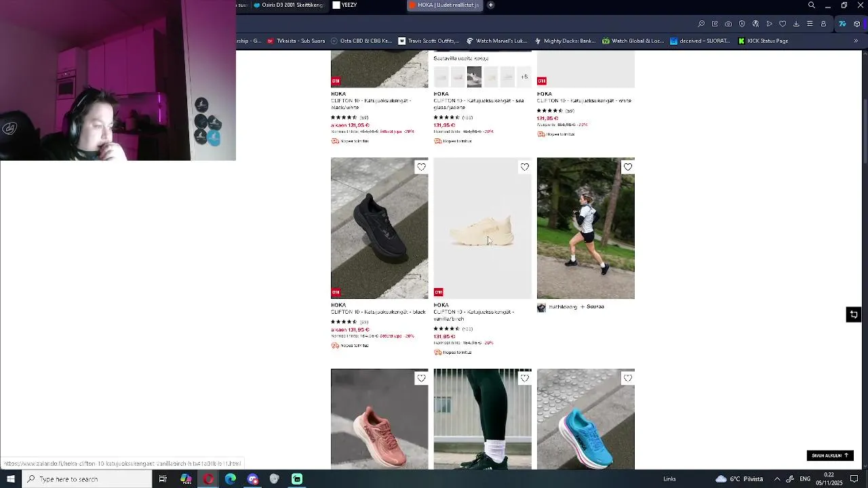Select the first colour variant thumbnail

click(441, 77)
